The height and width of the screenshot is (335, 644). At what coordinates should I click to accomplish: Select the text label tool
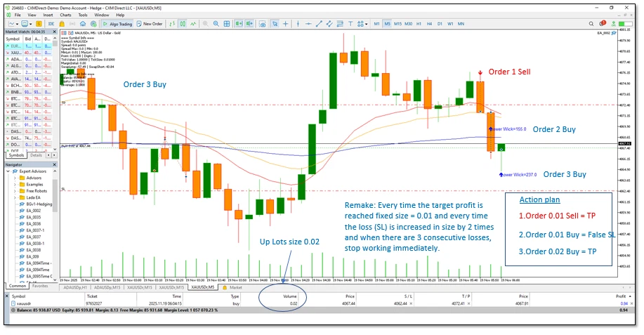(350, 24)
